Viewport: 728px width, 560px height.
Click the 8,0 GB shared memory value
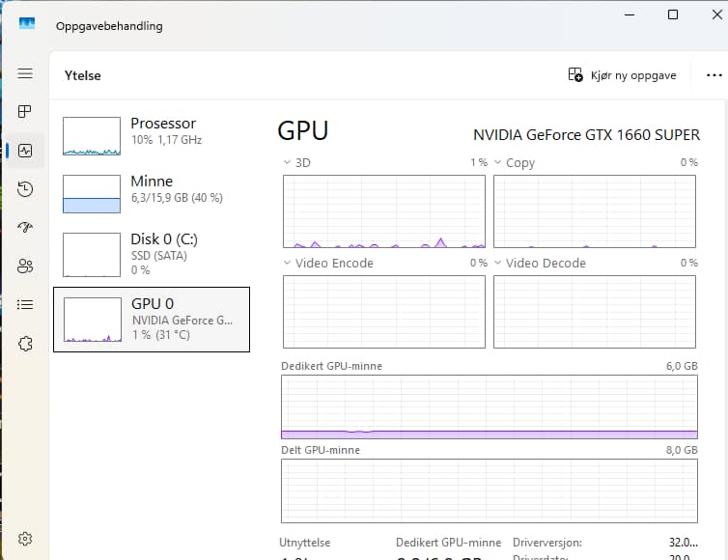682,450
